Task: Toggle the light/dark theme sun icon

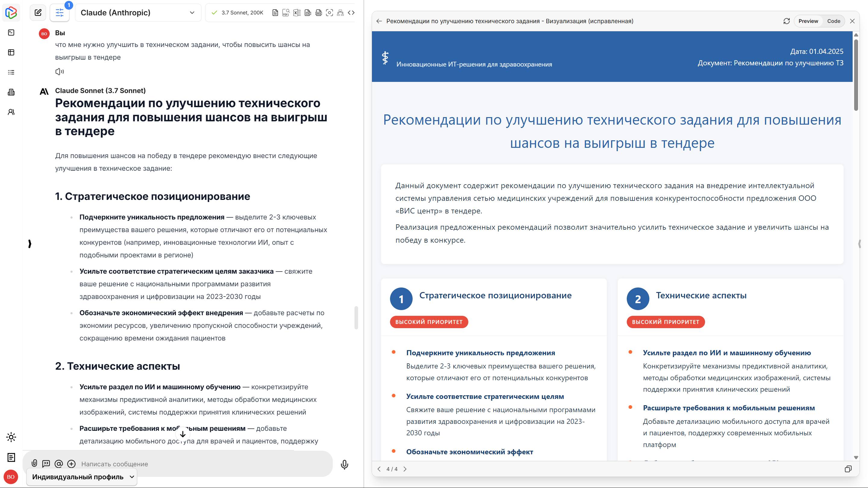Action: pos(11,437)
